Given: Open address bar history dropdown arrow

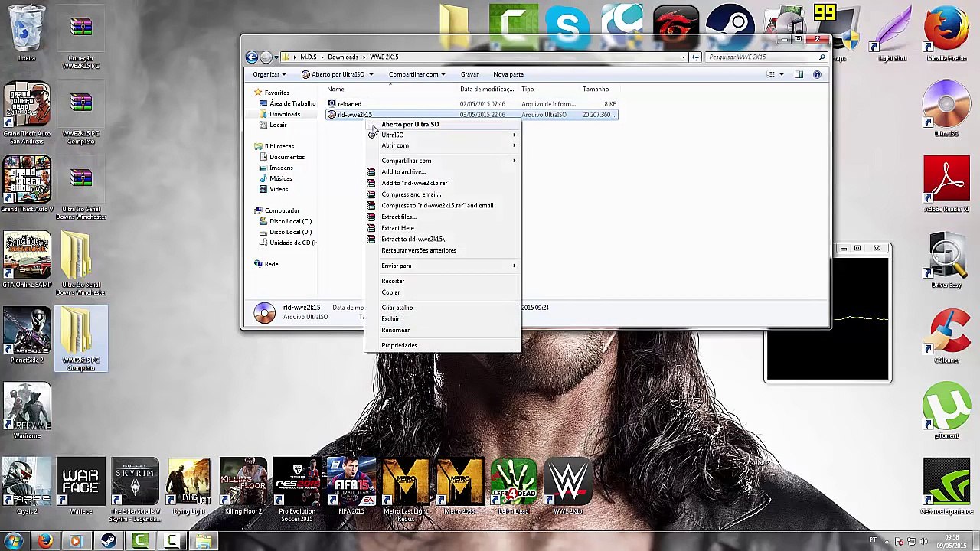Looking at the screenshot, I should click(x=684, y=57).
